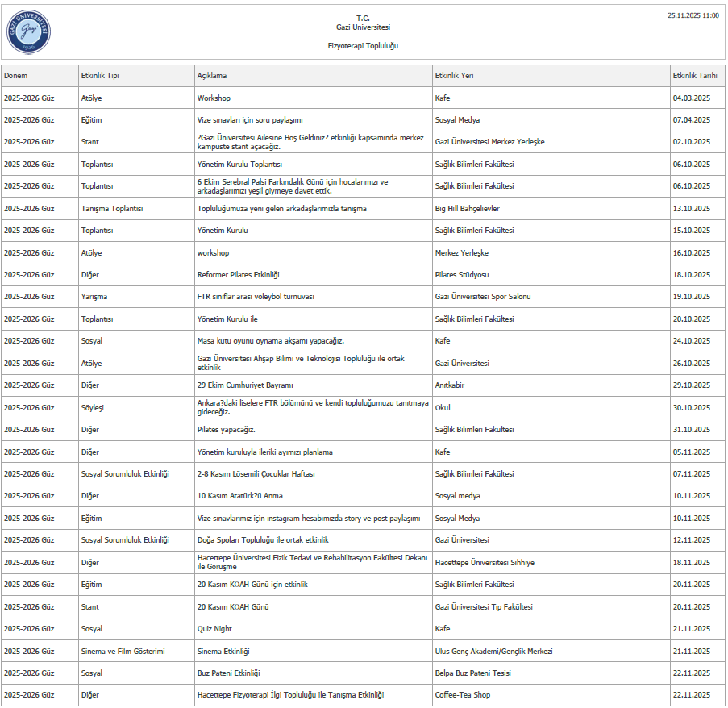Click the Söyleşi event type cell
The height and width of the screenshot is (708, 728).
pos(93,408)
